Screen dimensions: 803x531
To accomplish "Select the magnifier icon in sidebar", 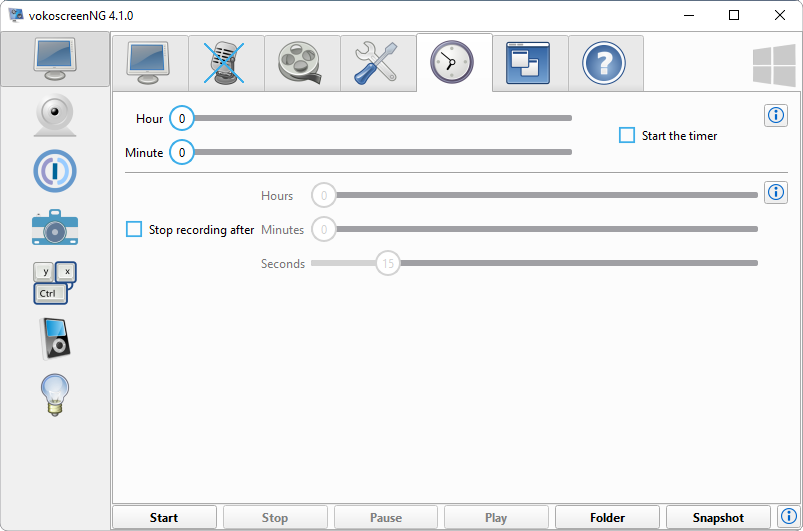I will click(x=55, y=171).
